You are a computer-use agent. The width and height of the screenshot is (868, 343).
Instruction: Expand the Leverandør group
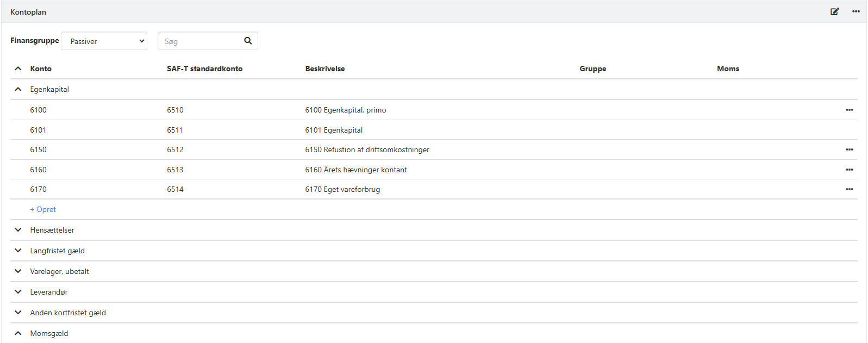coord(18,292)
